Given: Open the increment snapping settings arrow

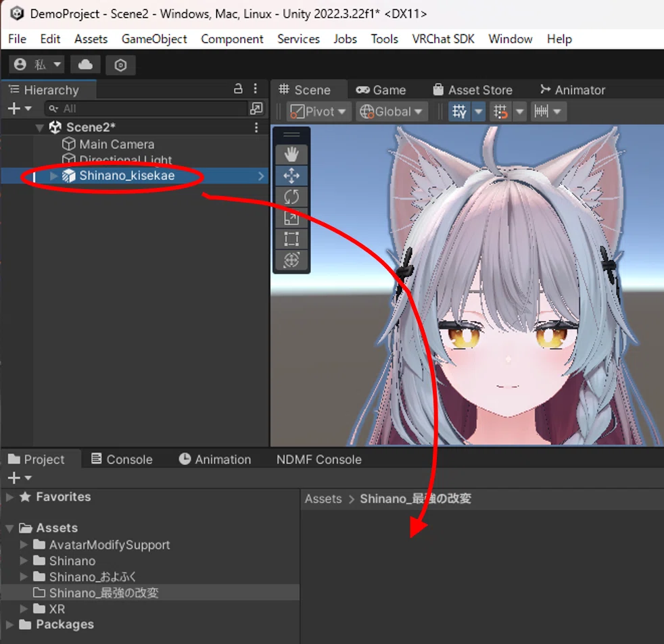Looking at the screenshot, I should pyautogui.click(x=558, y=112).
